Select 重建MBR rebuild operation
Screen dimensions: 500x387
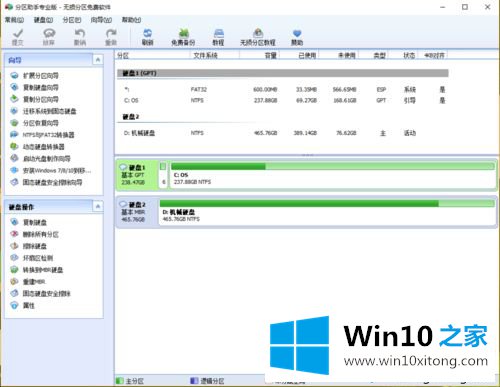point(28,282)
